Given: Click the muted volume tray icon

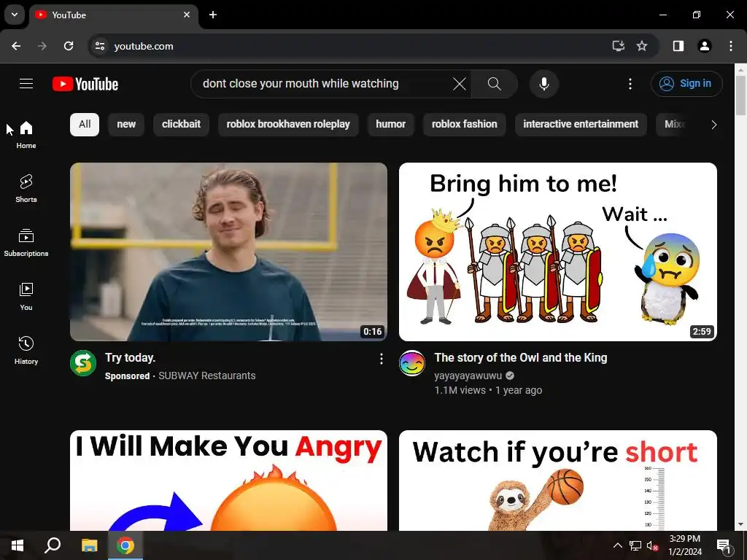Looking at the screenshot, I should coord(652,545).
